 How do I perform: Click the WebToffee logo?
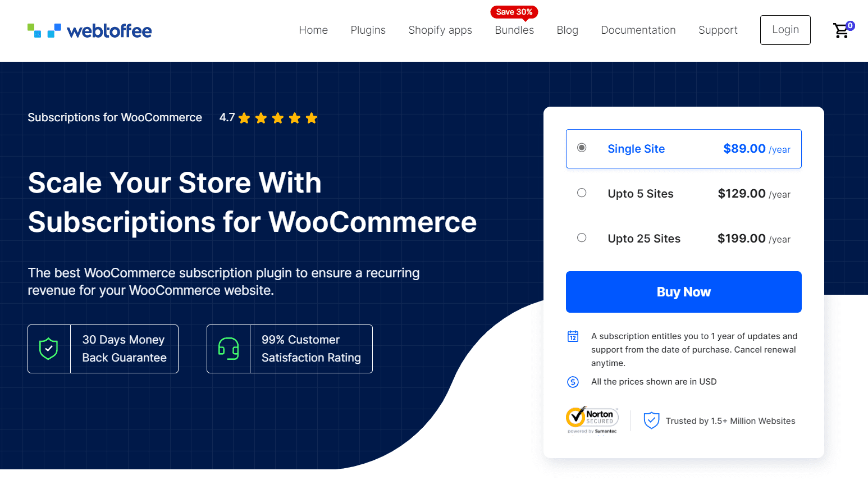(x=90, y=30)
